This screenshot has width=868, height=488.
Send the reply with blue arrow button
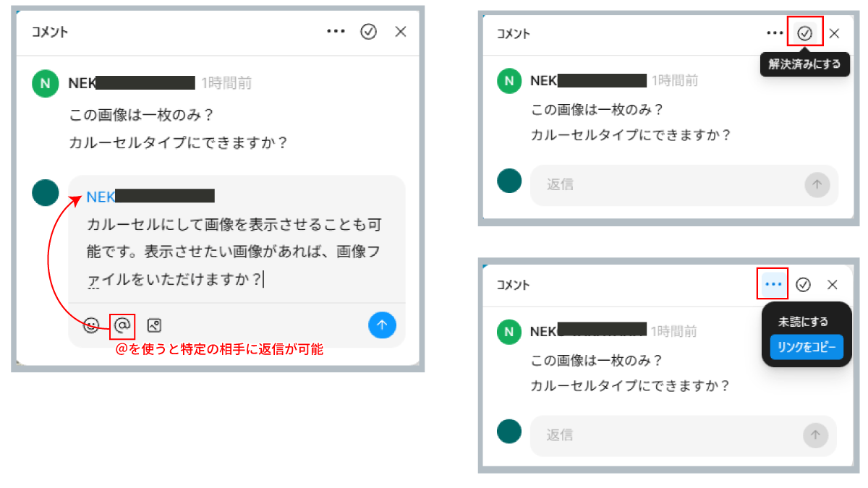click(382, 325)
